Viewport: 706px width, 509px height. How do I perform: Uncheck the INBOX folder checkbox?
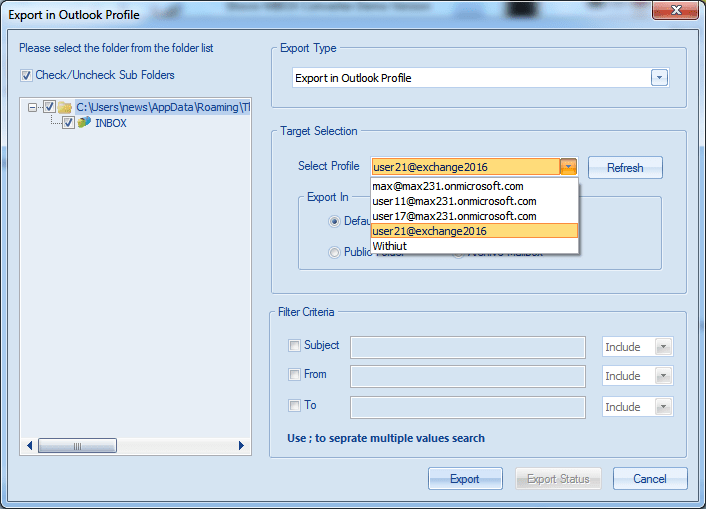[x=68, y=123]
